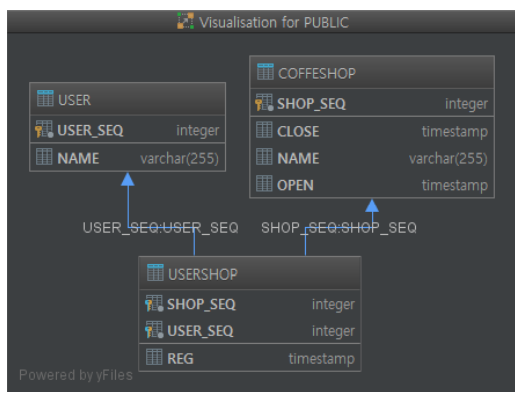Screen dimensions: 521x399
Task: Click the primary key icon next to COFFESHOP's SHOP_SEQ
Action: coord(264,102)
